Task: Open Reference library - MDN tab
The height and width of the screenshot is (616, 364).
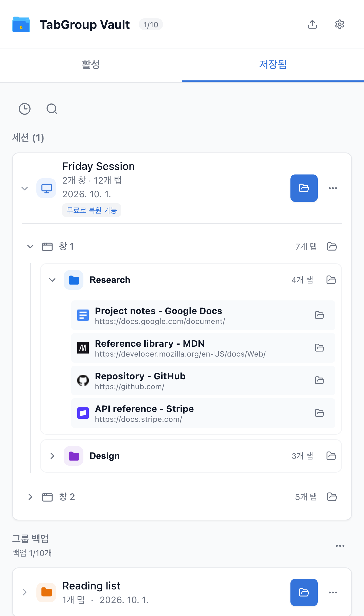Action: point(320,348)
